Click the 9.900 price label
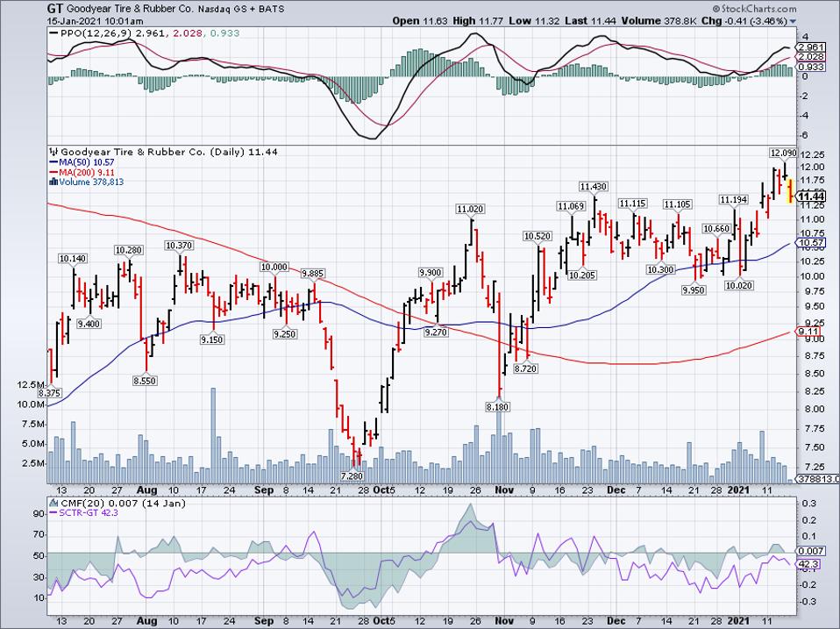Viewport: 840px width, 629px height. click(x=431, y=273)
